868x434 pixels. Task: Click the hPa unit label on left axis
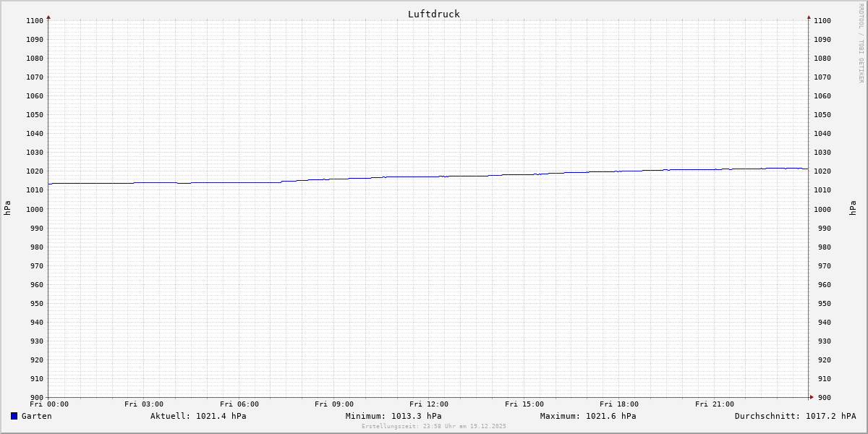pyautogui.click(x=7, y=208)
